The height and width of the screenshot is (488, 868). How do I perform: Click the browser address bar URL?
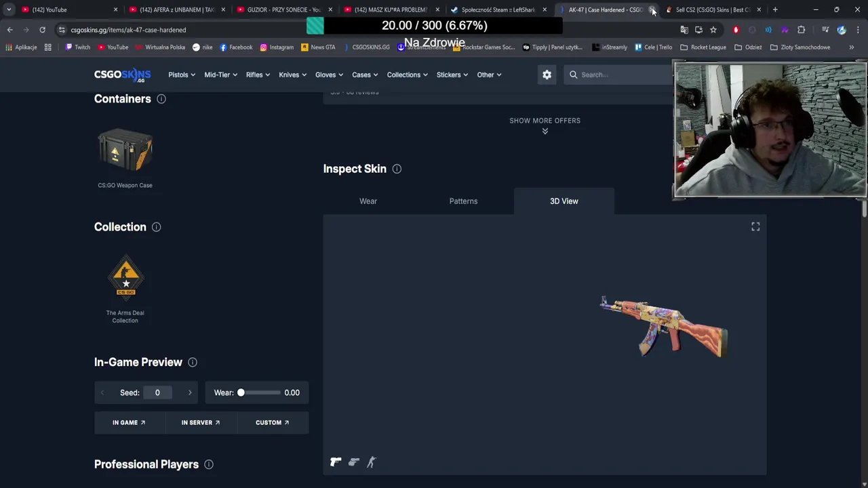click(128, 30)
